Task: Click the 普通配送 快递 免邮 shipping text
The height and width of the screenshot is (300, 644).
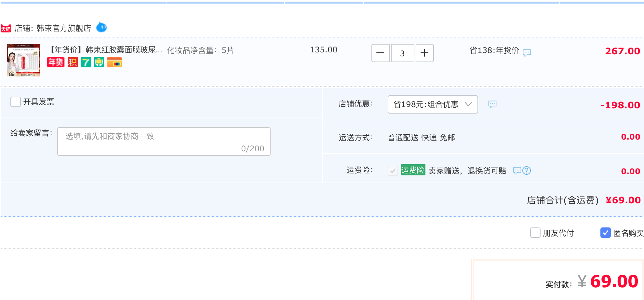Action: 421,138
